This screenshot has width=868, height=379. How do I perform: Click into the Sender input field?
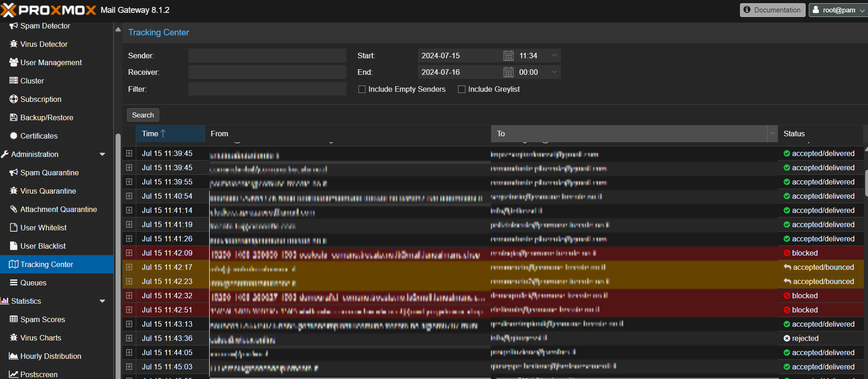point(267,56)
